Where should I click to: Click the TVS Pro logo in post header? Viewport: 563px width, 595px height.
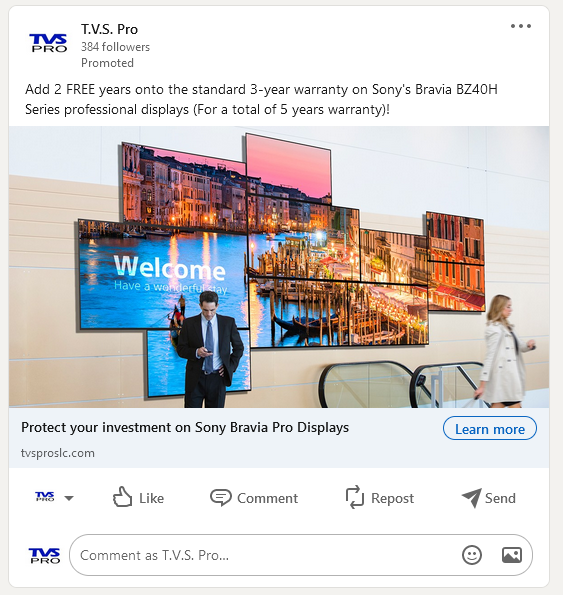point(48,42)
